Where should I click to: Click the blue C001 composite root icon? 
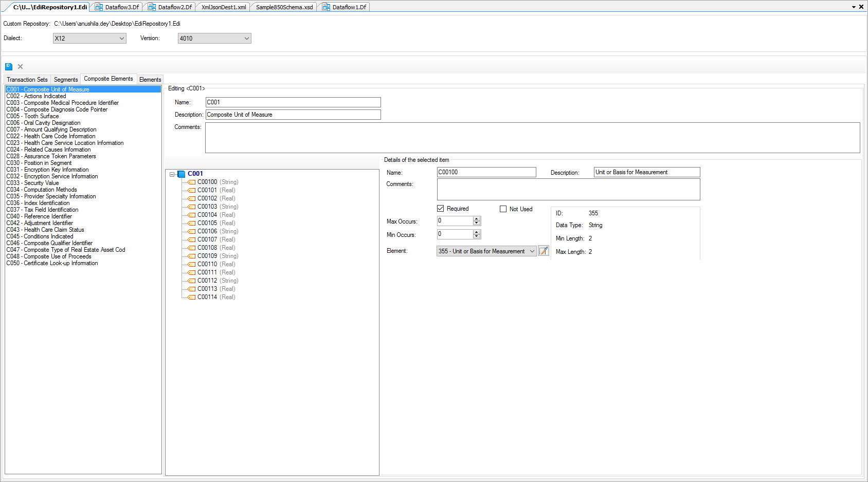click(x=182, y=174)
